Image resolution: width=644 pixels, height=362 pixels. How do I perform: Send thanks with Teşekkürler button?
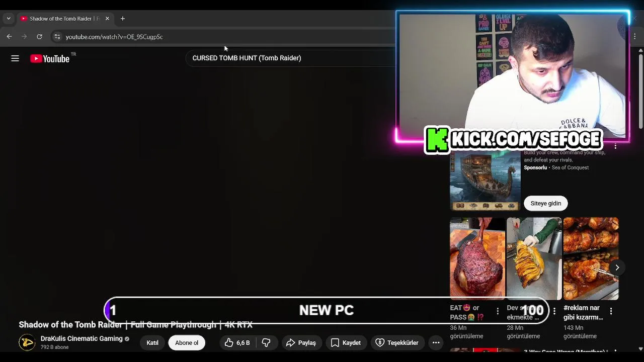point(397,343)
